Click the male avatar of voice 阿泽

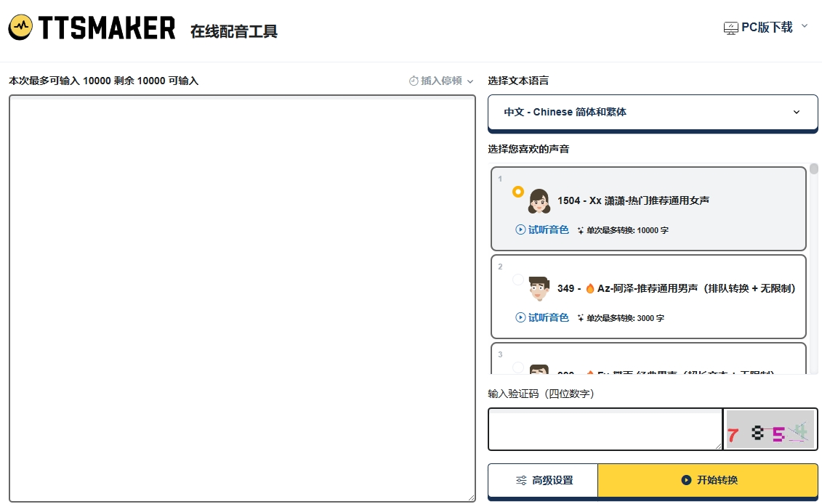[539, 288]
